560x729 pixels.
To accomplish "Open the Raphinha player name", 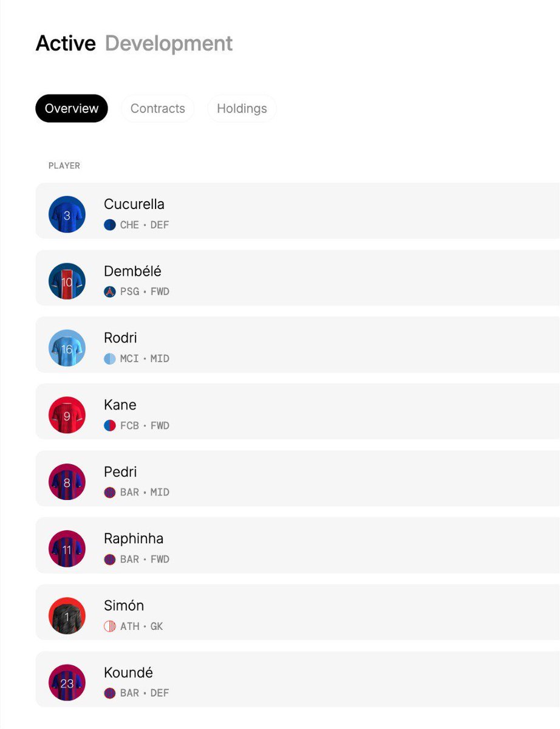I will point(134,539).
